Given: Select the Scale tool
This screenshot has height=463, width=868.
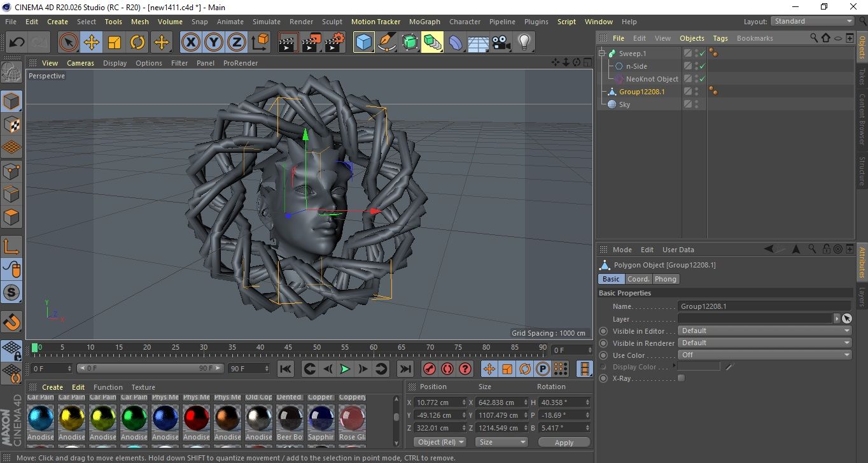Looking at the screenshot, I should [115, 43].
